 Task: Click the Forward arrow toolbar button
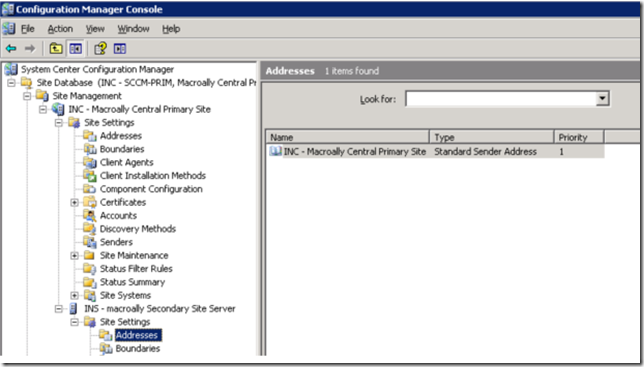[30, 49]
